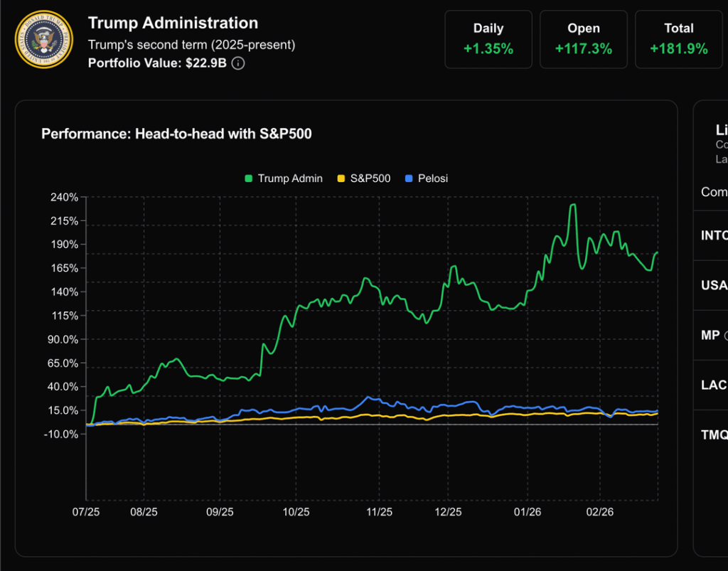Click the presidential seal logo
Viewport: 728px width, 571px height.
[43, 39]
